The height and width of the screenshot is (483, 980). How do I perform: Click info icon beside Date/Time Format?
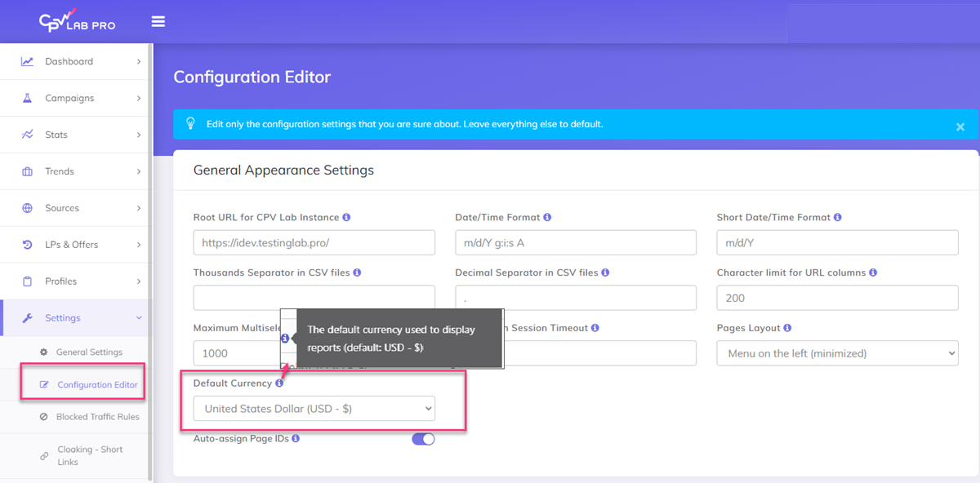(547, 218)
